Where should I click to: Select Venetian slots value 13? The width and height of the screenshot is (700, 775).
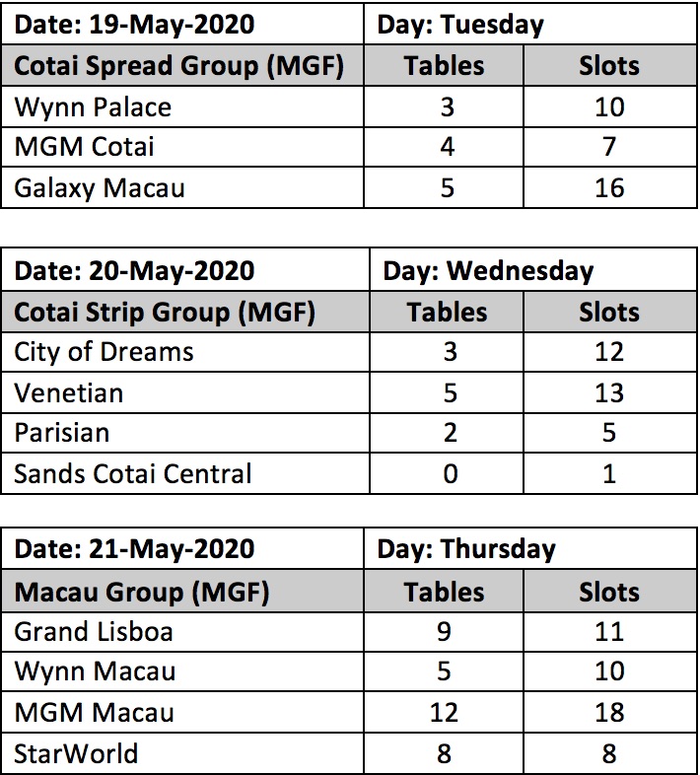click(610, 393)
